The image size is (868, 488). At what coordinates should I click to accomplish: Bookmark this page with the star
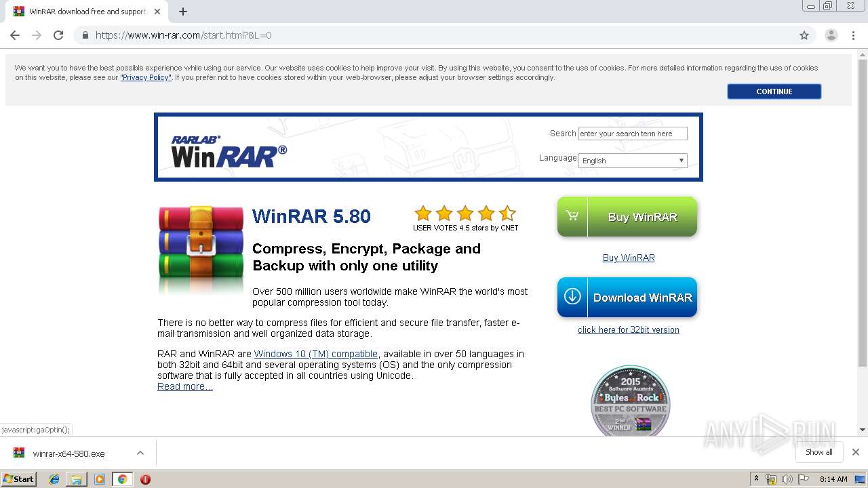[804, 35]
